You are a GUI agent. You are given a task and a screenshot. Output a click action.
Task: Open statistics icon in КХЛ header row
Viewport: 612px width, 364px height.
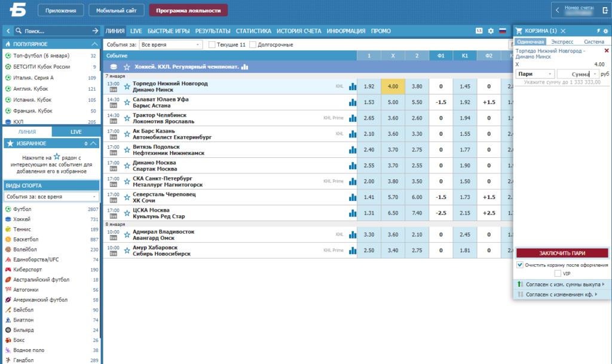(244, 67)
